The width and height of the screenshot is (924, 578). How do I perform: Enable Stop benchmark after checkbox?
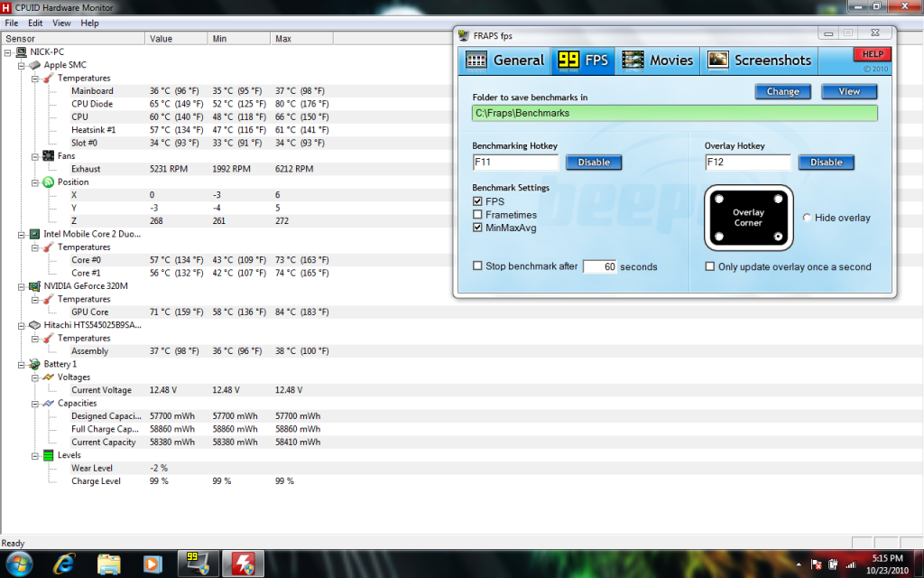[477, 266]
